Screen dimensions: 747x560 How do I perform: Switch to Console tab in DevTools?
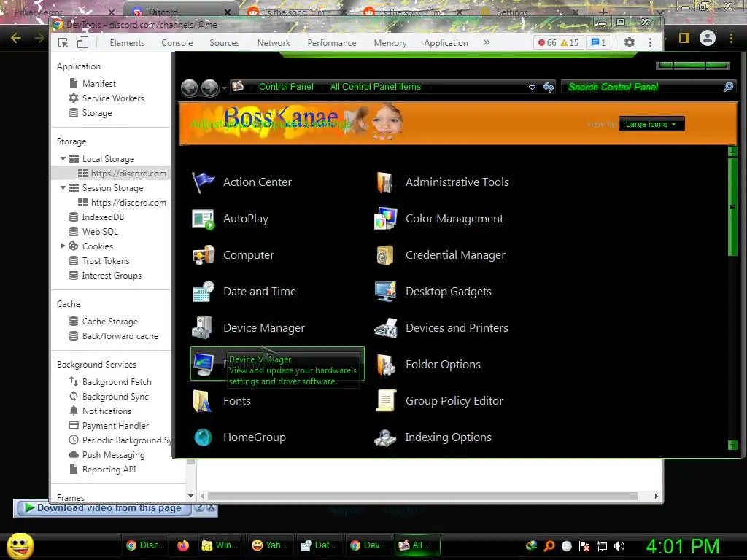point(177,43)
